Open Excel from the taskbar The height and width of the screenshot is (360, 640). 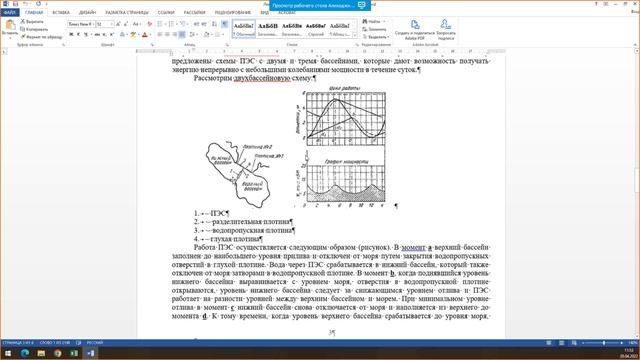[74, 353]
